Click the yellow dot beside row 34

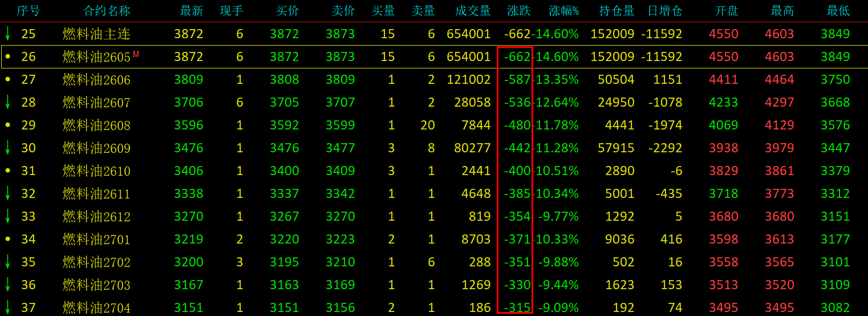point(7,239)
